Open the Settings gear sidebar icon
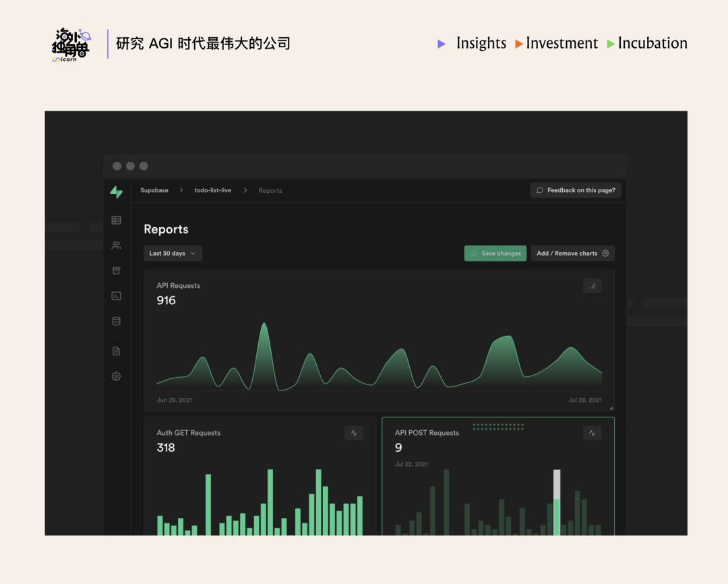This screenshot has height=584, width=728. click(x=117, y=376)
